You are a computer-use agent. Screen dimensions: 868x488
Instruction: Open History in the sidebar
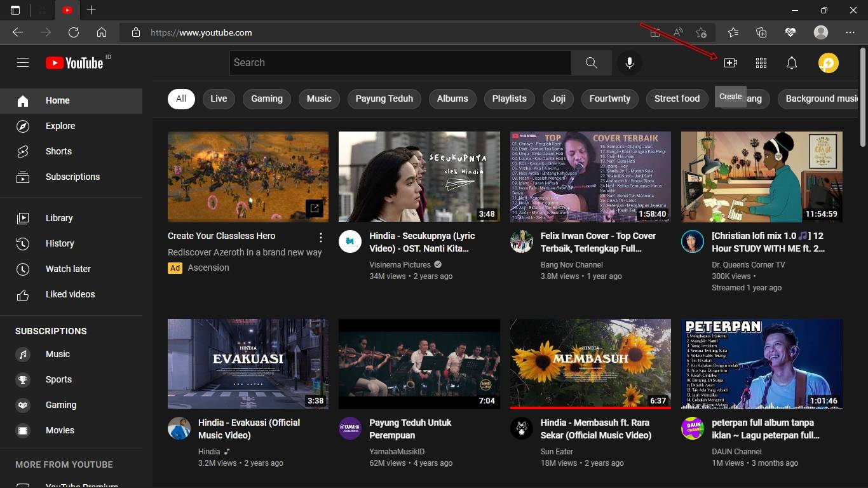point(71,243)
